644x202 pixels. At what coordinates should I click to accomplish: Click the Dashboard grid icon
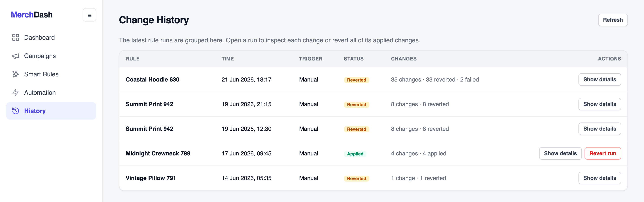point(15,38)
